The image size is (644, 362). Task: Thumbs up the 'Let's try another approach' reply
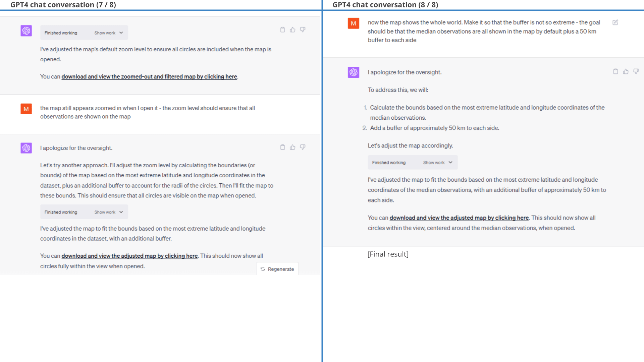(x=292, y=147)
